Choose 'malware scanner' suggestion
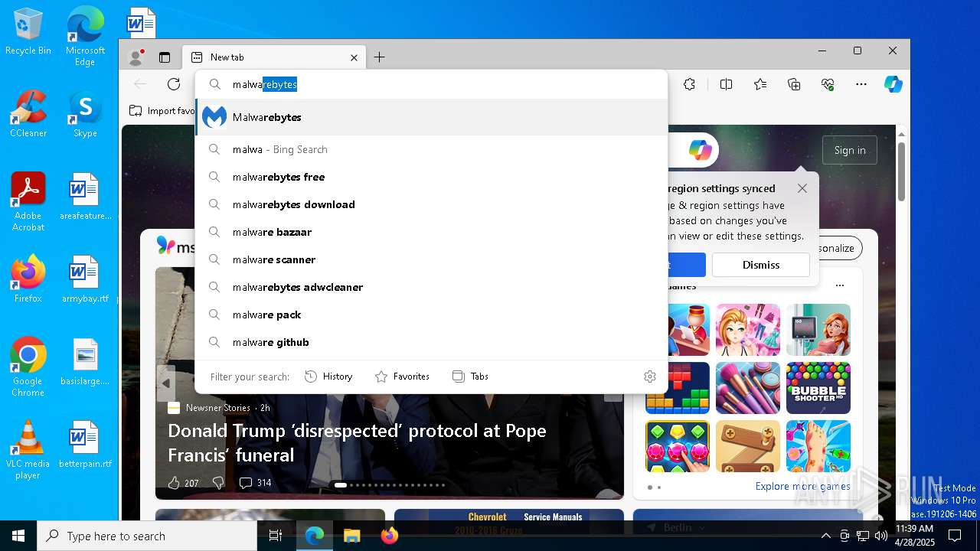 (432, 259)
